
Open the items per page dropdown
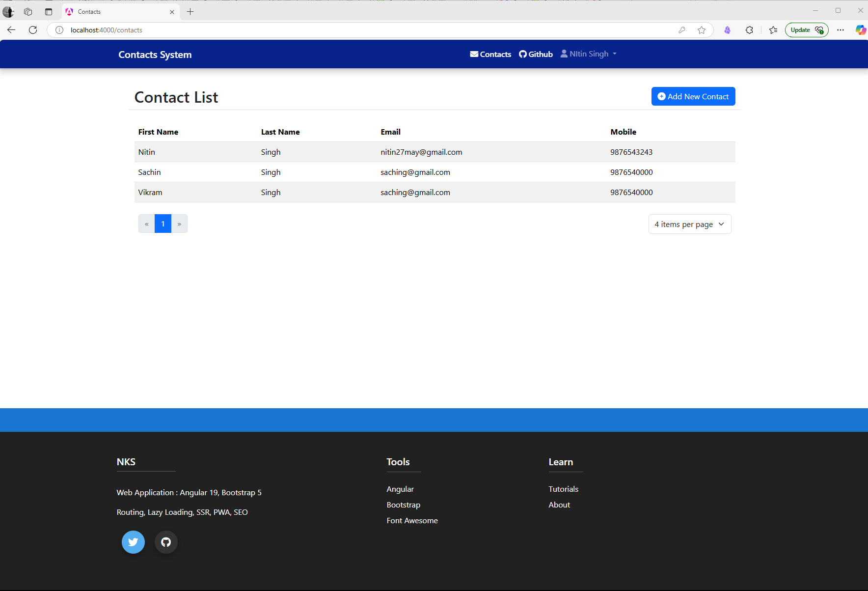690,224
